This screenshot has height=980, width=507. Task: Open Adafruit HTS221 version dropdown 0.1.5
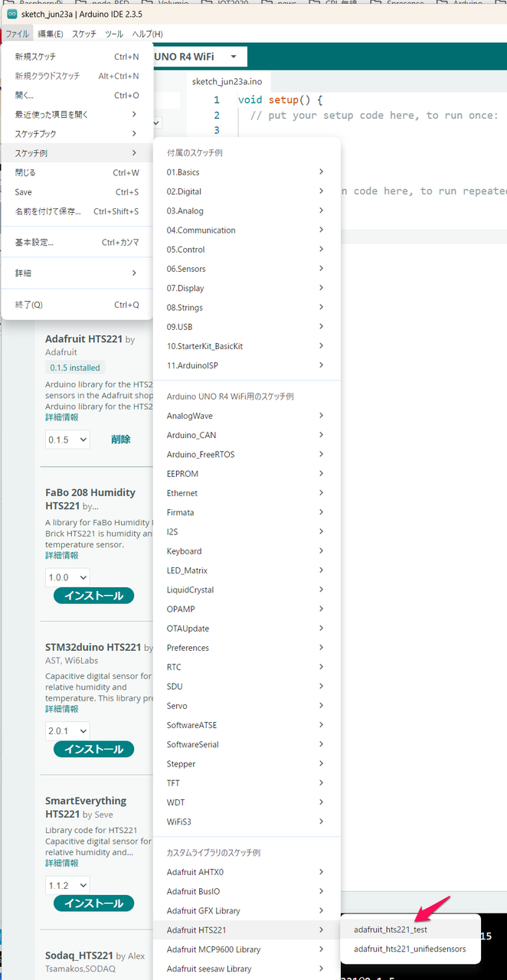tap(67, 439)
